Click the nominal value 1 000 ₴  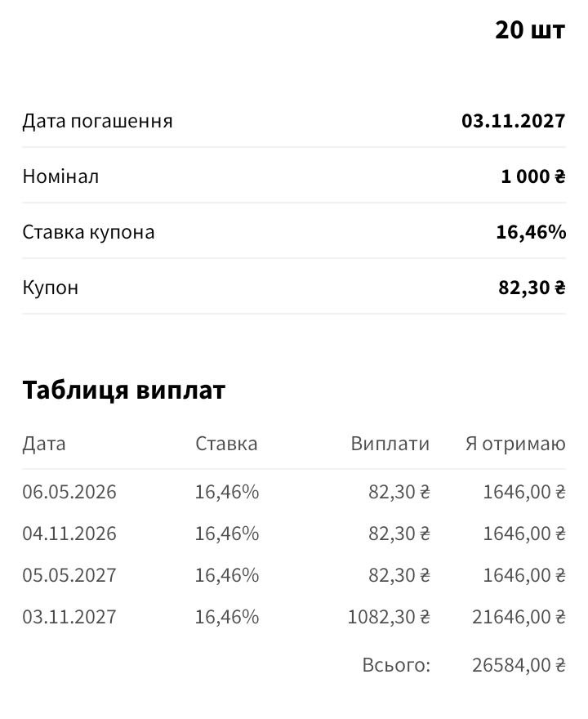tap(532, 176)
